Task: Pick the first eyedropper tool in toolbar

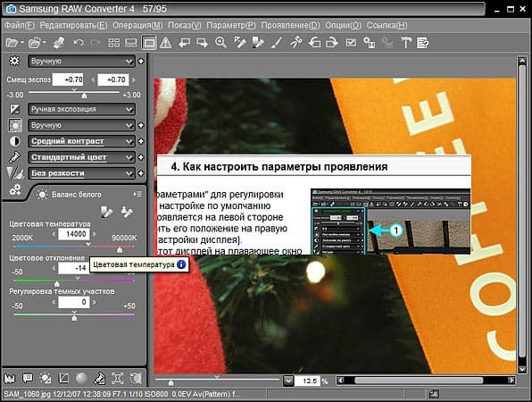Action: (x=239, y=43)
